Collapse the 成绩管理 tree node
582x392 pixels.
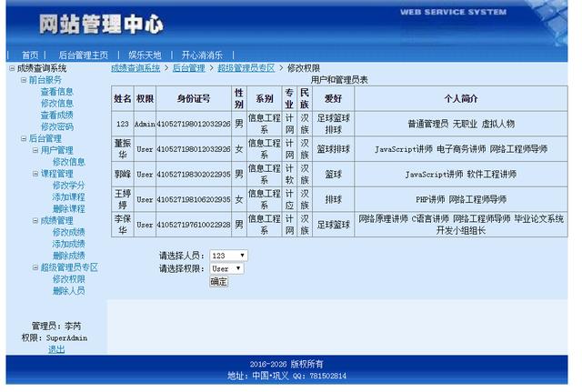[x=35, y=221]
